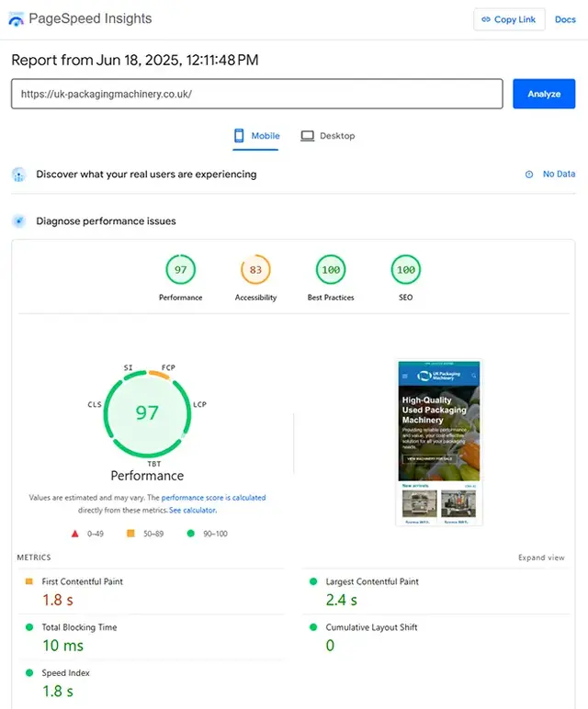This screenshot has height=709, width=588.
Task: Click the 10 ms blocking time value
Action: click(62, 646)
